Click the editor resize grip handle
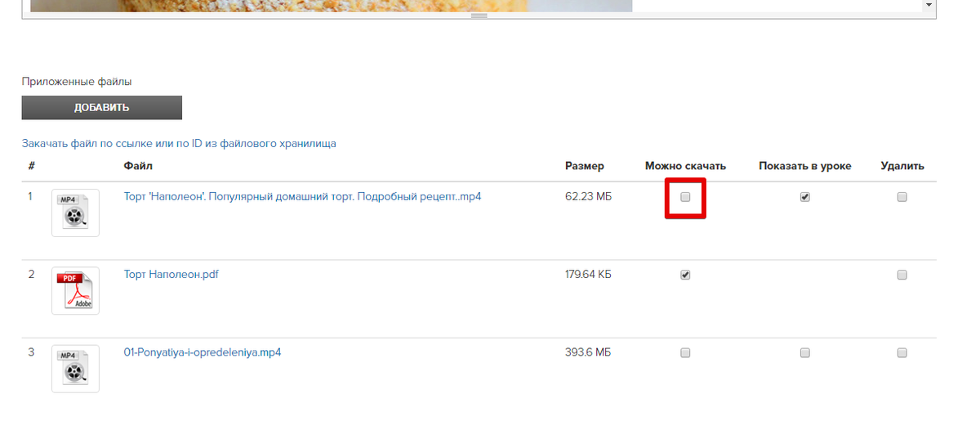 coord(479,16)
